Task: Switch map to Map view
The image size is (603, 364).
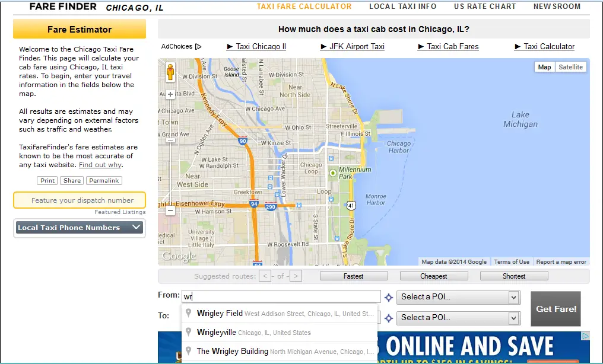Action: click(545, 67)
